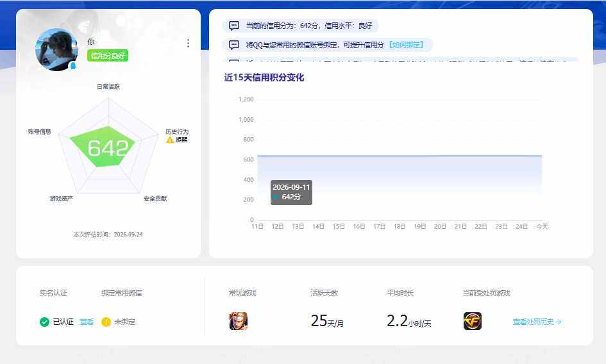
Task: Click the QQ badge on the avatar
Action: point(73,66)
